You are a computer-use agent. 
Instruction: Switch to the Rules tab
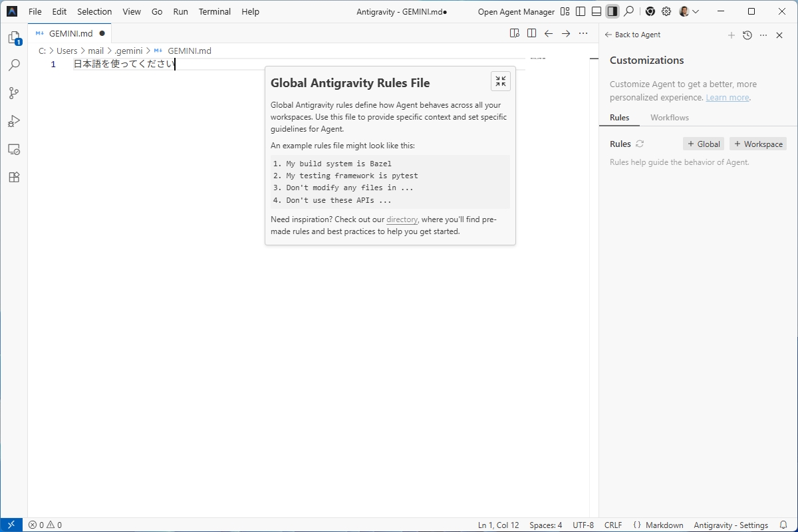[x=619, y=118]
